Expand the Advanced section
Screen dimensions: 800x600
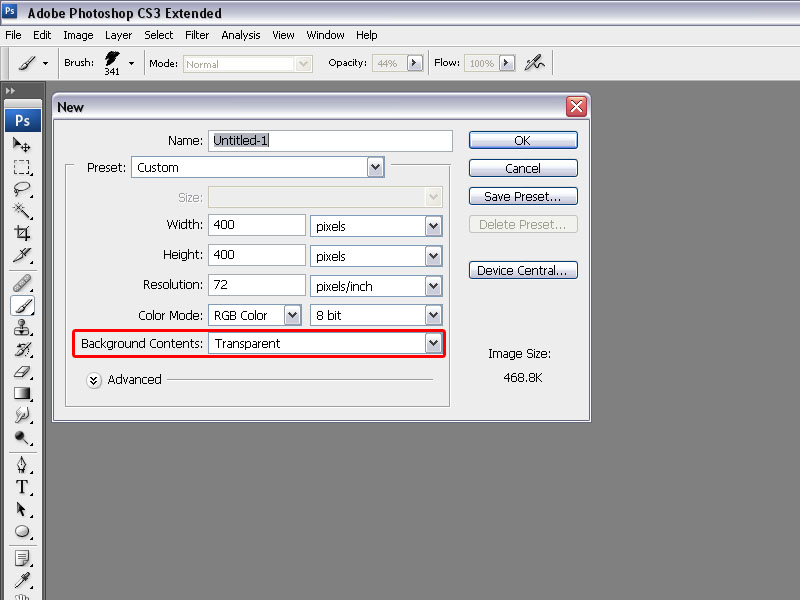(x=94, y=380)
